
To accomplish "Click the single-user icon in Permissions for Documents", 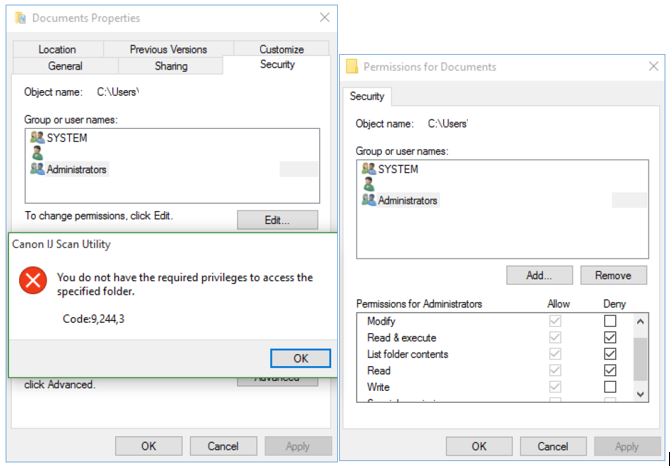I will (369, 184).
